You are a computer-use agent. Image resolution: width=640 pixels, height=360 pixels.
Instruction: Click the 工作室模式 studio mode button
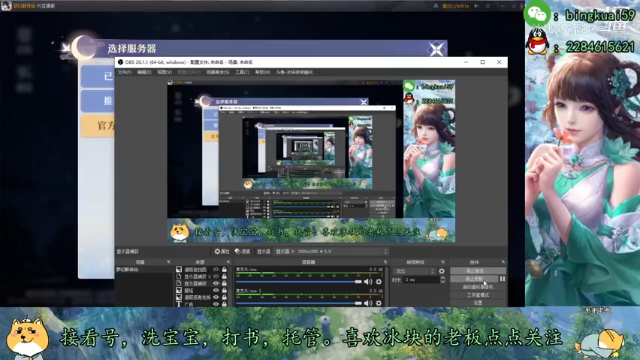tap(478, 295)
